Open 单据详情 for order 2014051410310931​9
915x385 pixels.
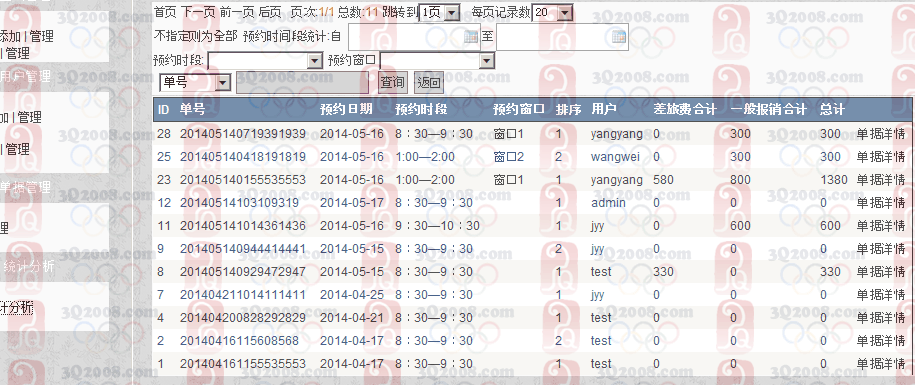tap(881, 203)
